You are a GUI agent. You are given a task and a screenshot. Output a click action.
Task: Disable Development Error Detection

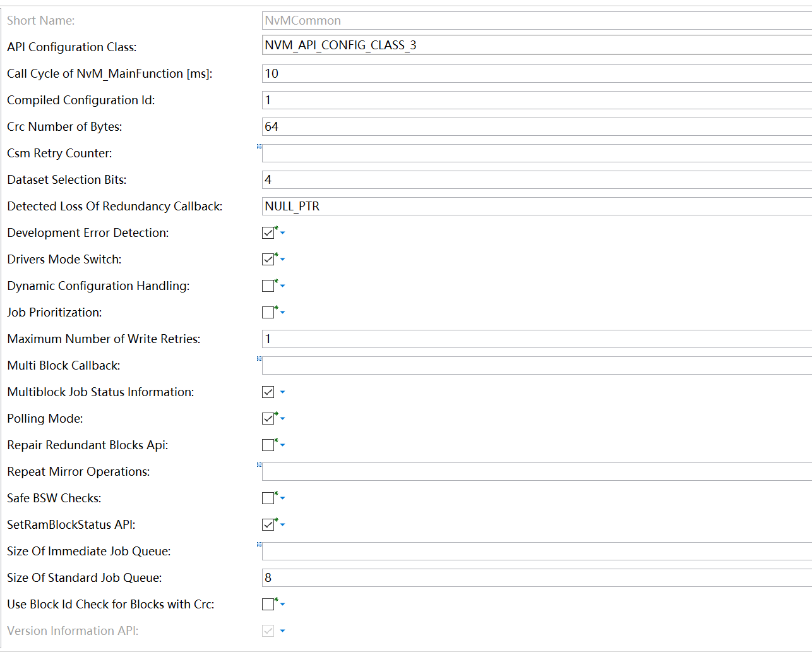(268, 232)
